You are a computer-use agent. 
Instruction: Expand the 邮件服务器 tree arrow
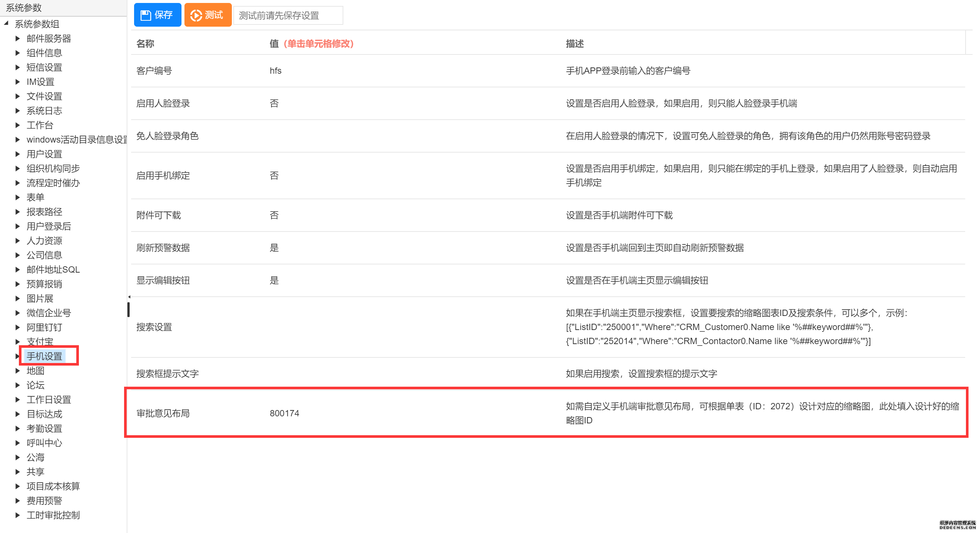[17, 39]
